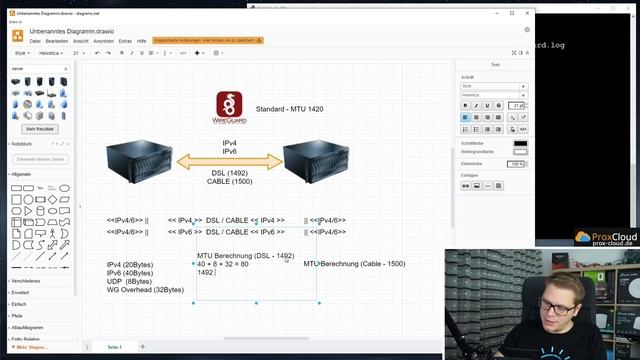Add a new page with plus button

(x=143, y=347)
